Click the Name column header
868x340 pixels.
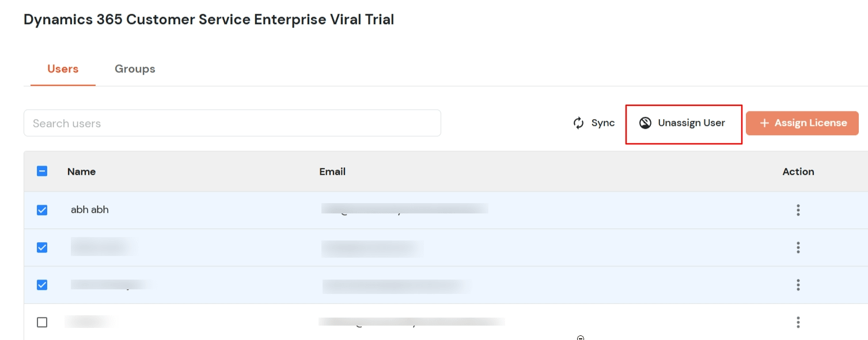(x=81, y=171)
